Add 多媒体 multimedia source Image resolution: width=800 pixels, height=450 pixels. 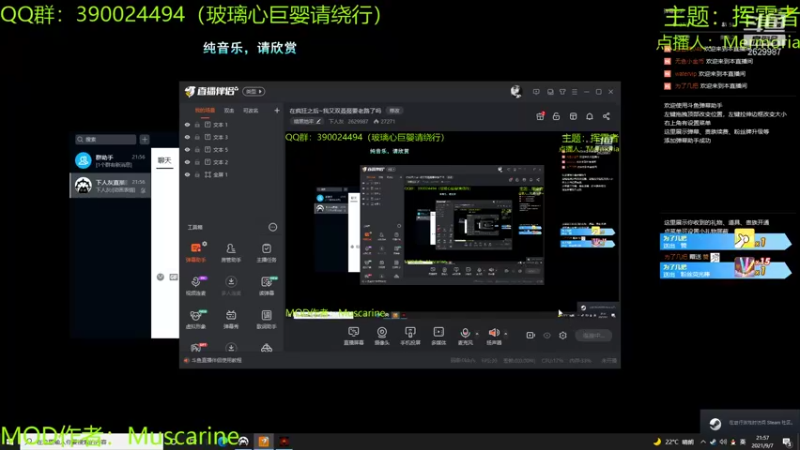[x=439, y=336]
